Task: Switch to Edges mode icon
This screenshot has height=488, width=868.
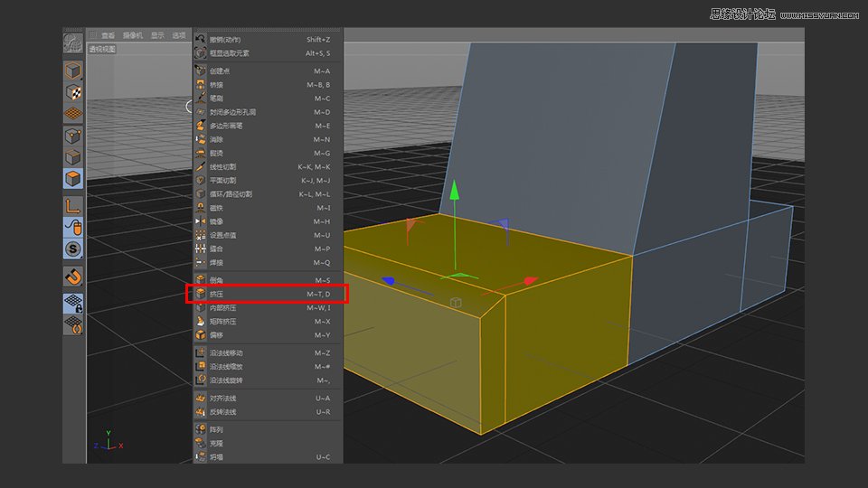Action: [x=74, y=156]
